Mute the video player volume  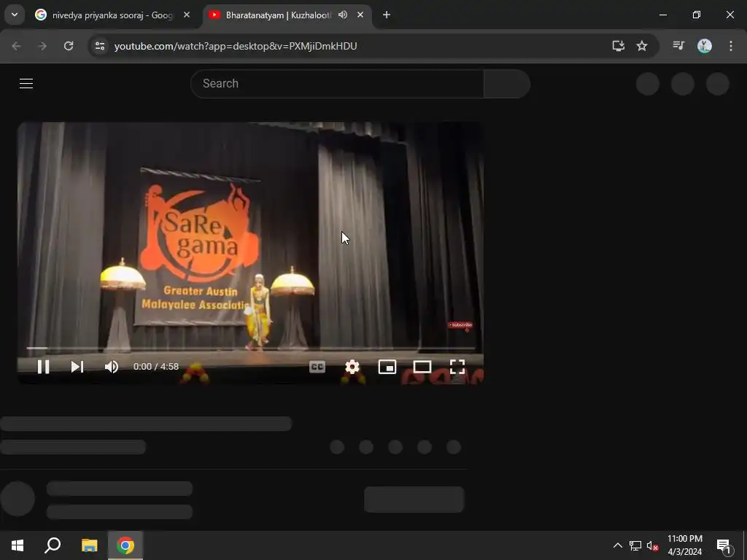pos(112,367)
